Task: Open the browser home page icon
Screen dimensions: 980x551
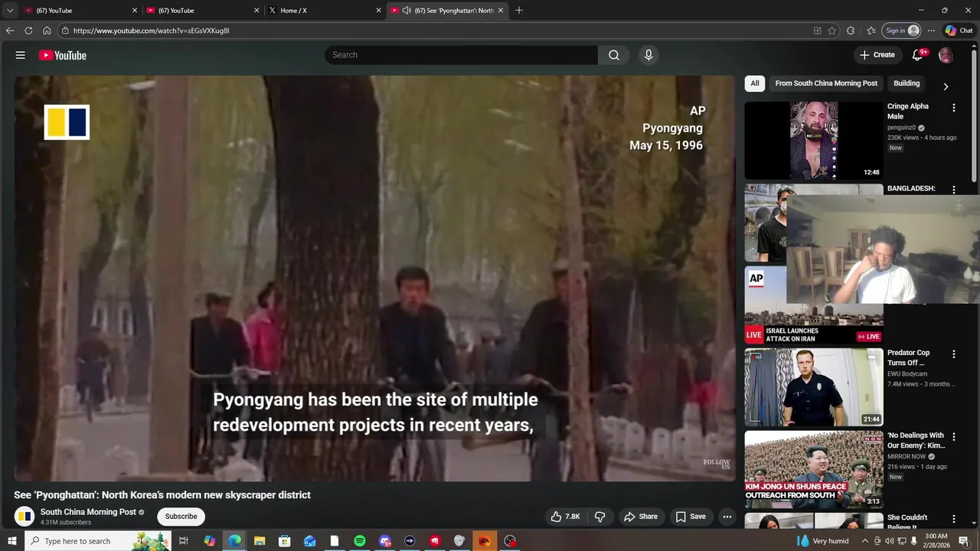Action: [x=47, y=31]
